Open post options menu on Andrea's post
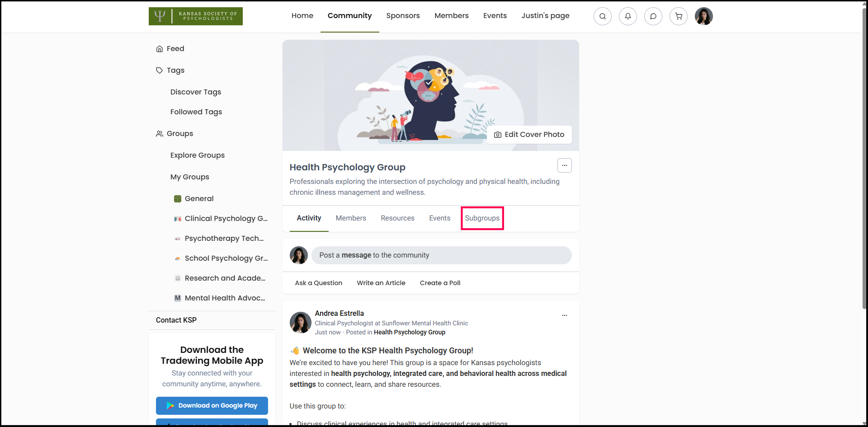The height and width of the screenshot is (427, 868). click(x=564, y=315)
